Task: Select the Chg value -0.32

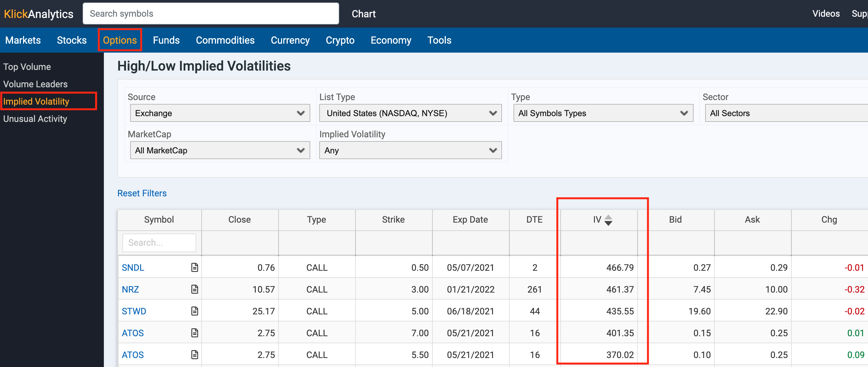Action: [855, 289]
